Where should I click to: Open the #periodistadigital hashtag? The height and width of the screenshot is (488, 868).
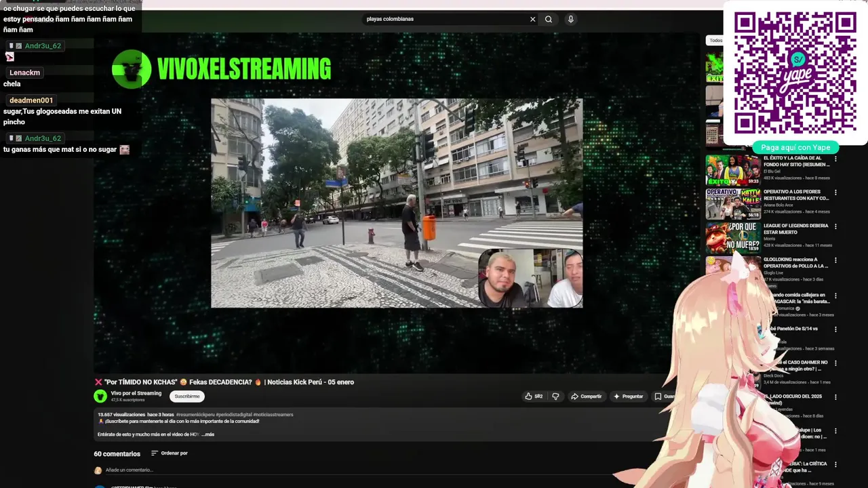pyautogui.click(x=233, y=415)
